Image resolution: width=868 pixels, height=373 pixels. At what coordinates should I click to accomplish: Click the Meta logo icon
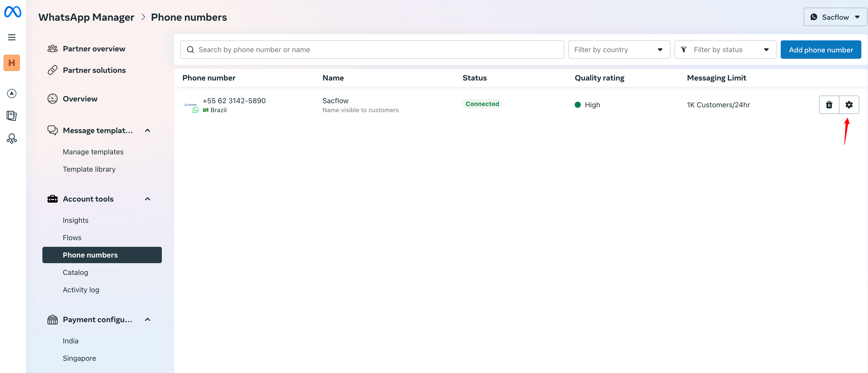click(x=13, y=12)
